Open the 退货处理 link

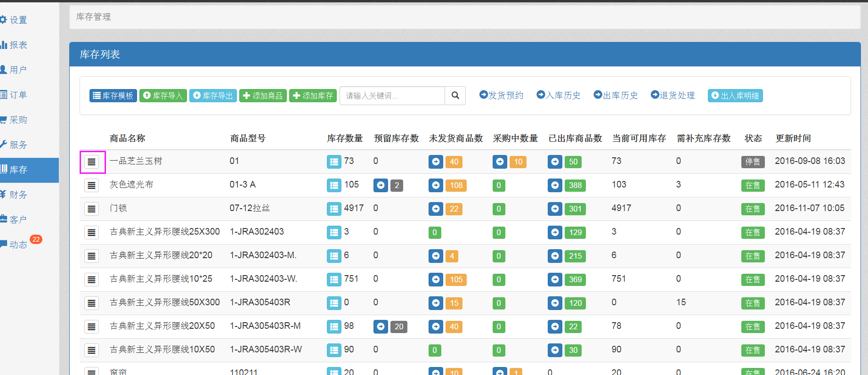point(673,95)
